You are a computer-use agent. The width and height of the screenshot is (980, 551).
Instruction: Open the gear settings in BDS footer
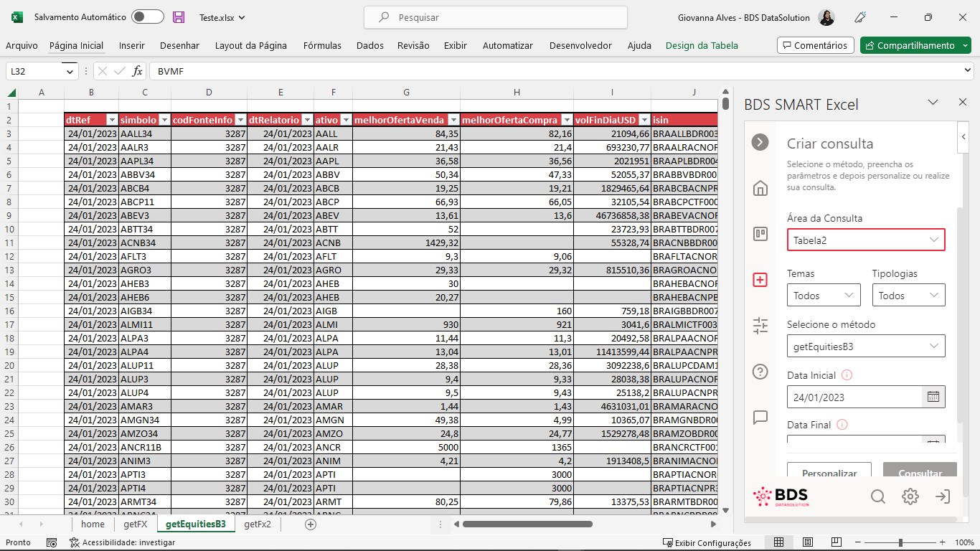[x=910, y=496]
